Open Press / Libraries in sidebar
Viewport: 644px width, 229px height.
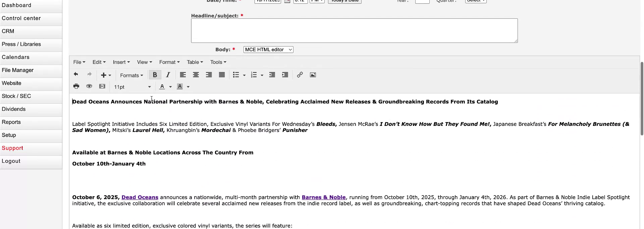pyautogui.click(x=31, y=44)
